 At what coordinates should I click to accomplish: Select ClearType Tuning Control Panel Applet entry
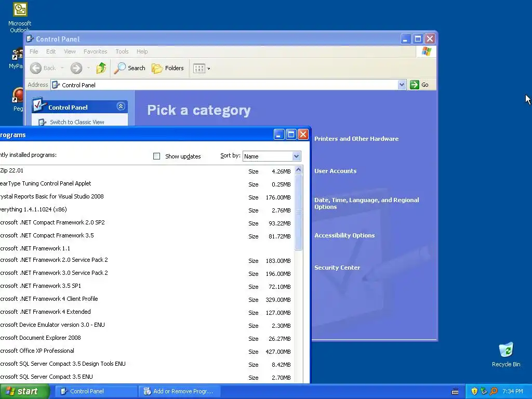pos(147,184)
